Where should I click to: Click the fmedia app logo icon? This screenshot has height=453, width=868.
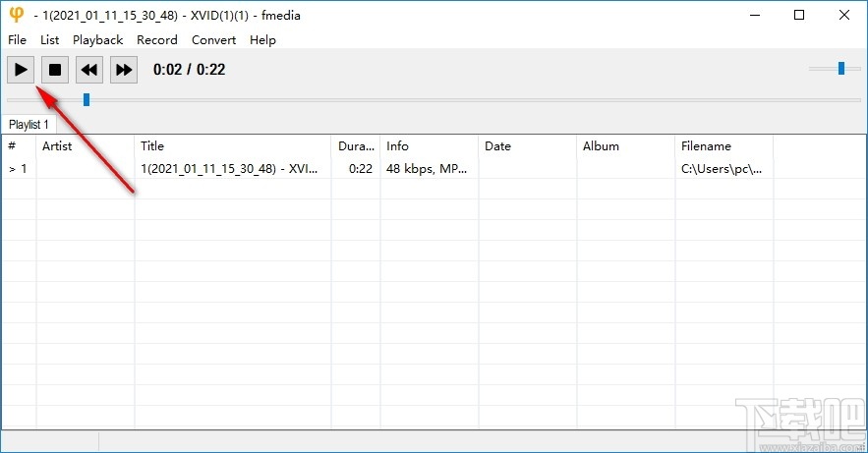tap(16, 15)
